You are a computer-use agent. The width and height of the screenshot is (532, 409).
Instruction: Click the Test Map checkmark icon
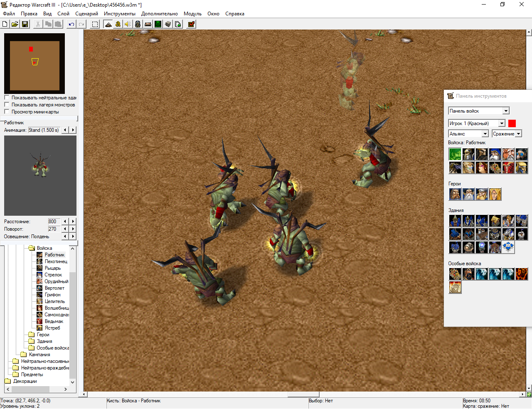(x=191, y=24)
